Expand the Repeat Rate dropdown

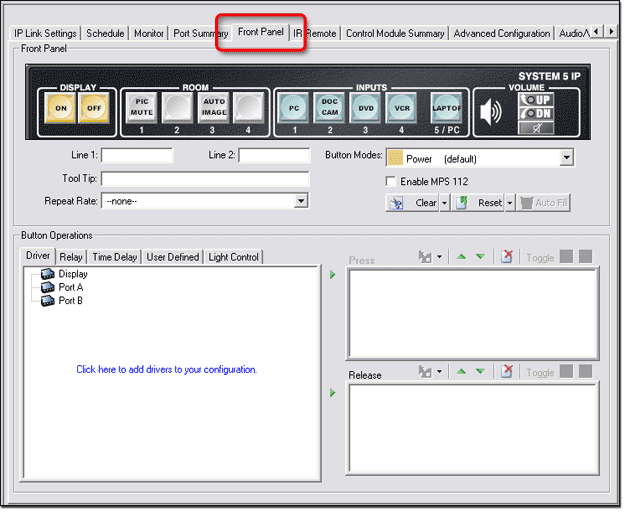click(301, 201)
